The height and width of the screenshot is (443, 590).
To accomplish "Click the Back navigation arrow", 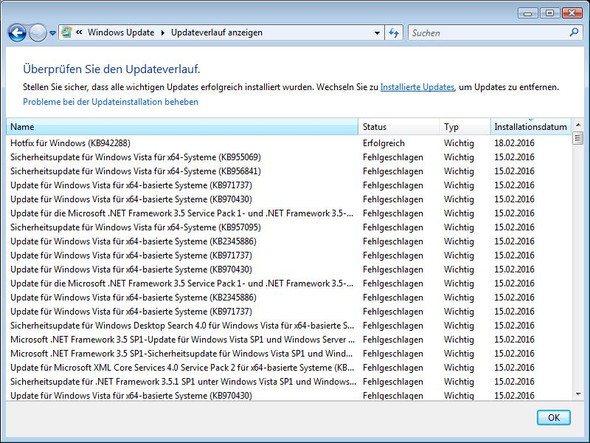I will [x=17, y=33].
